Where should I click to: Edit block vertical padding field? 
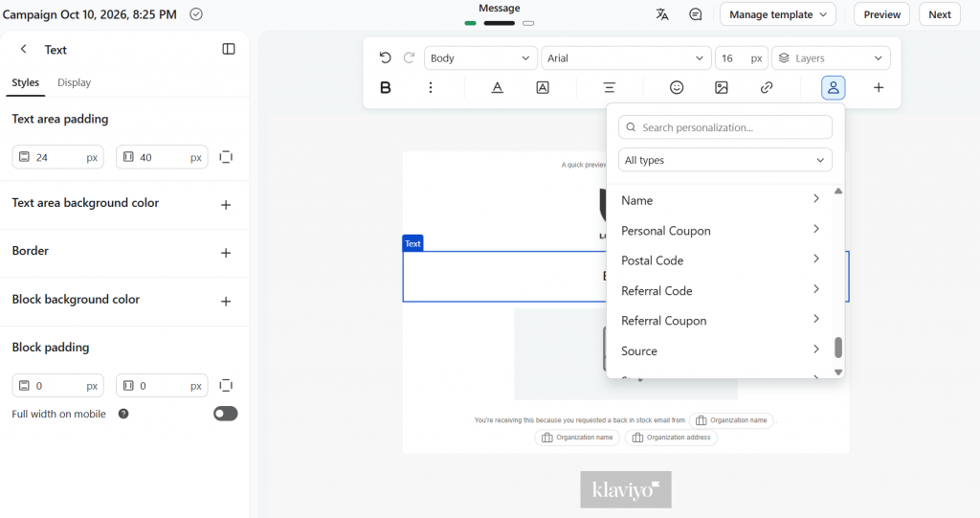click(57, 385)
